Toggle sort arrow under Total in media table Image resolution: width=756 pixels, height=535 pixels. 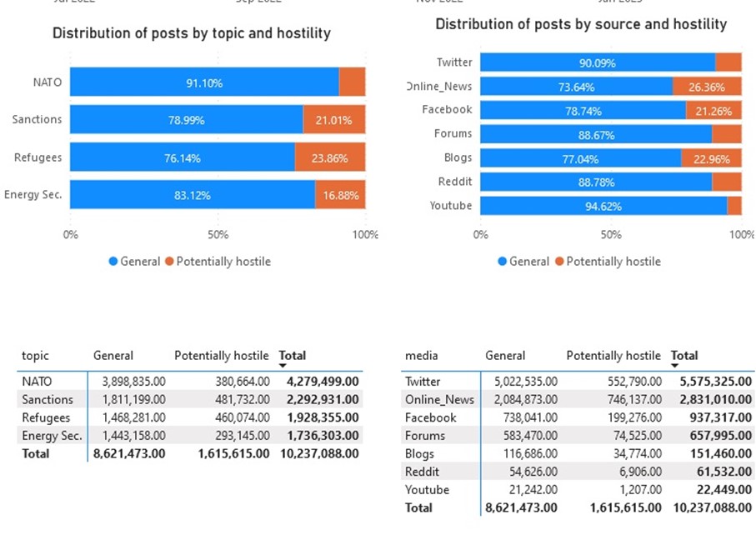[674, 366]
